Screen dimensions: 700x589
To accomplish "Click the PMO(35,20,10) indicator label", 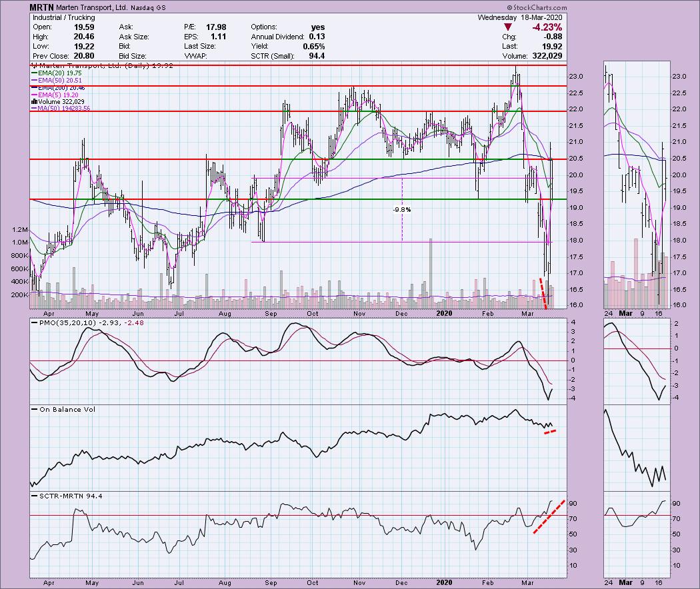I will coord(91,322).
